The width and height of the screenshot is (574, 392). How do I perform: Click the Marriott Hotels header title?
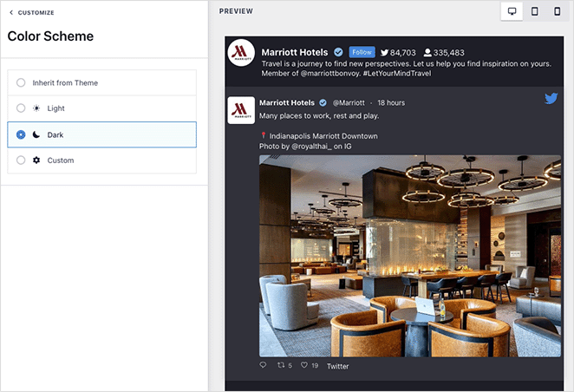tap(294, 52)
